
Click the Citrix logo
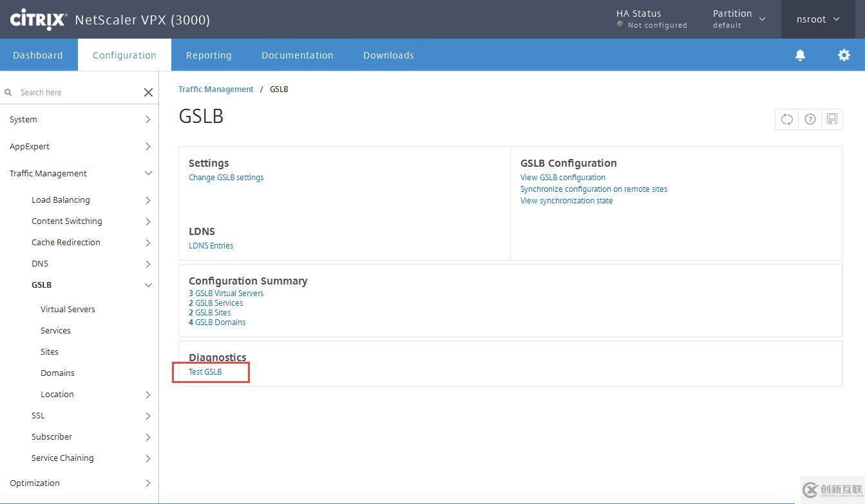tap(38, 19)
